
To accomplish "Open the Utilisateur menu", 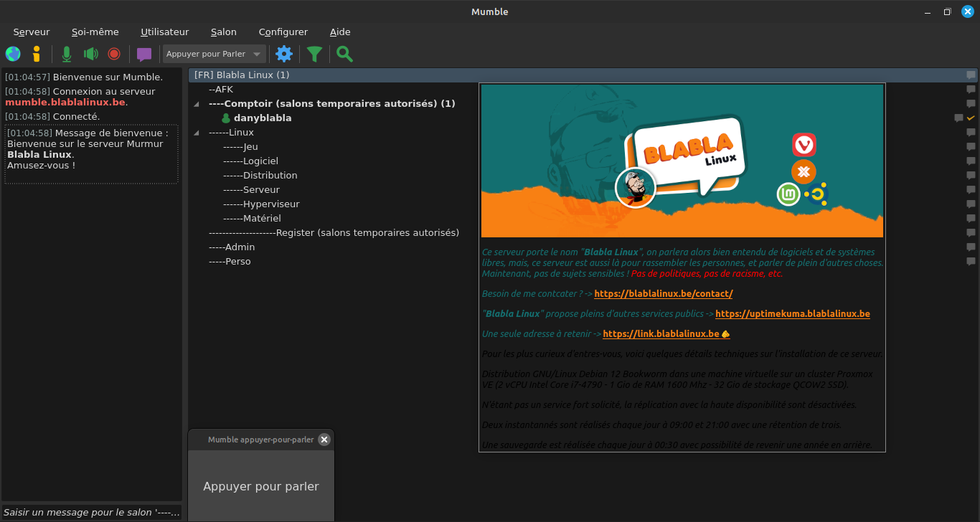I will point(165,32).
